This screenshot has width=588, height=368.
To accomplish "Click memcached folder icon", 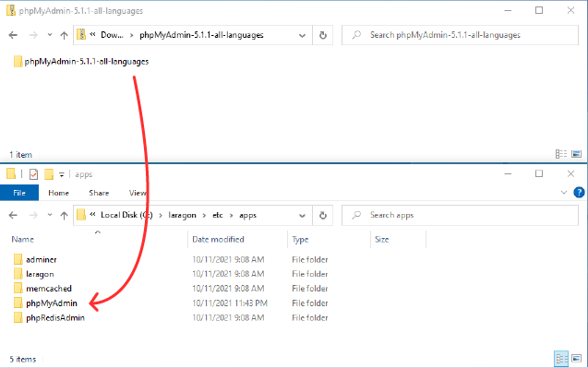I will [18, 288].
